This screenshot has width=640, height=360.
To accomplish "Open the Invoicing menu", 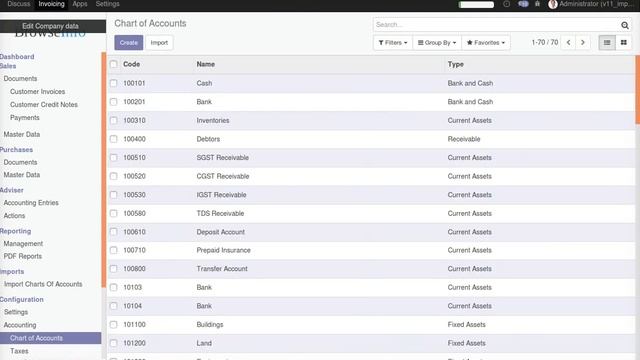I will (x=51, y=4).
